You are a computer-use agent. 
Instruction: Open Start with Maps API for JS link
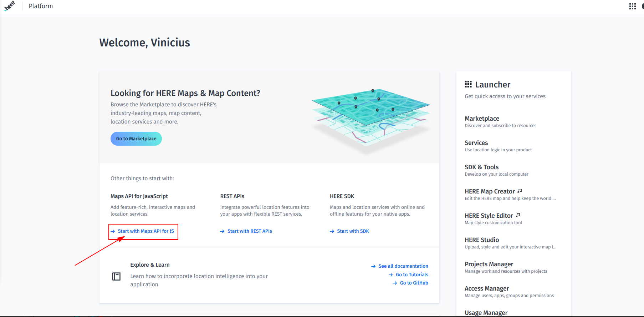pos(146,231)
